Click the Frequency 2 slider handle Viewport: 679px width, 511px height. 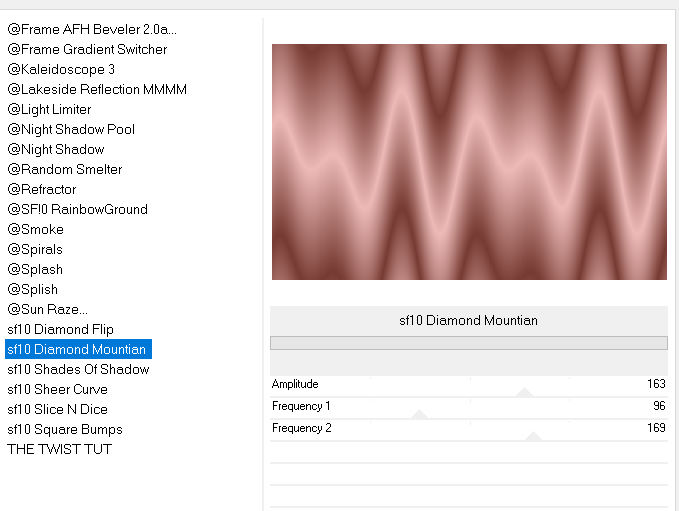[533, 436]
